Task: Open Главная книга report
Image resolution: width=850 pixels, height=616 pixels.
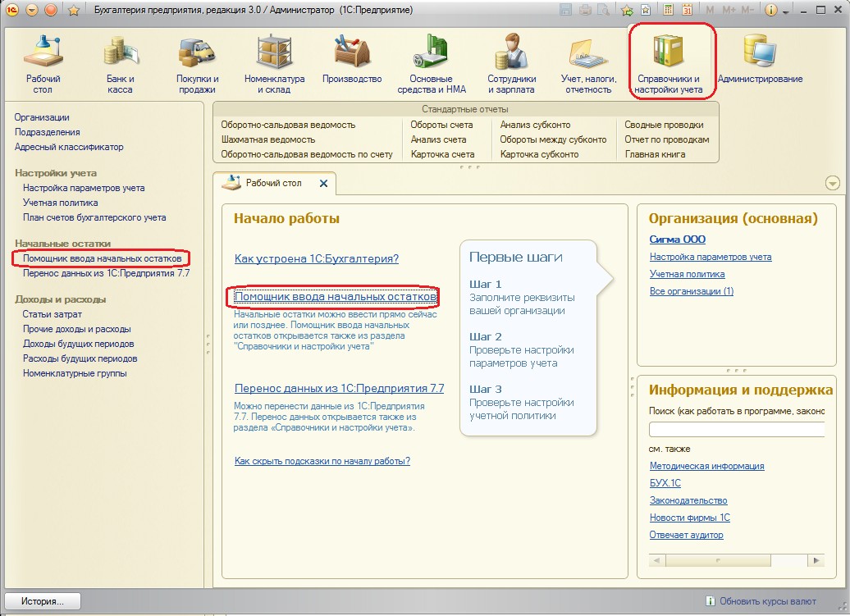Action: coord(655,154)
